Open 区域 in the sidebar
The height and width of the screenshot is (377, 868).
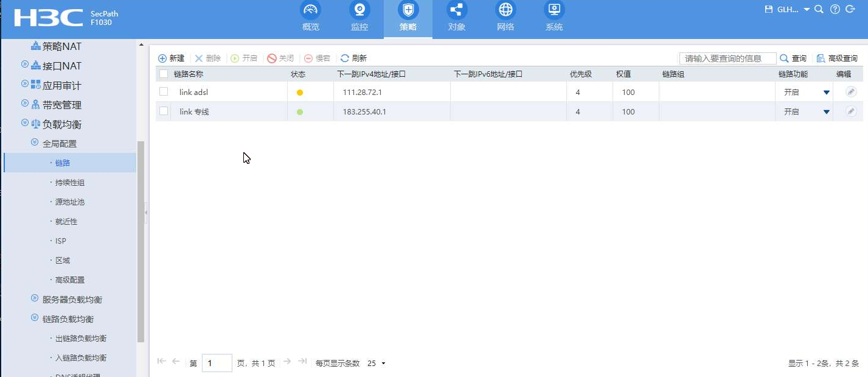coord(63,261)
